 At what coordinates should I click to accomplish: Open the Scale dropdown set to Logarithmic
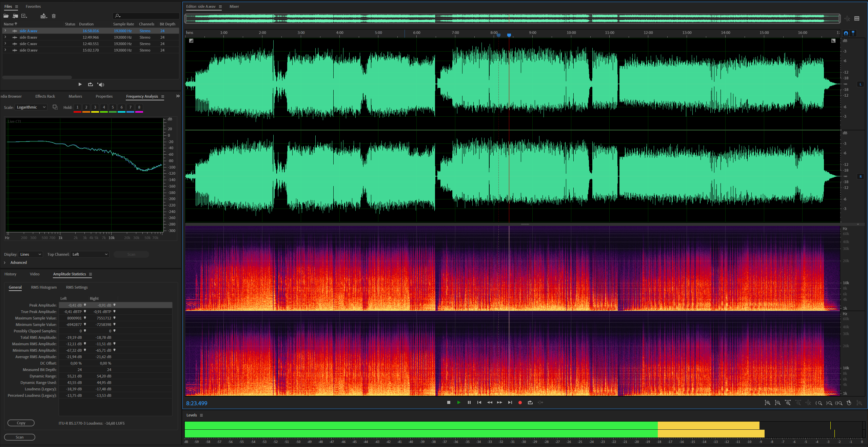[x=31, y=107]
